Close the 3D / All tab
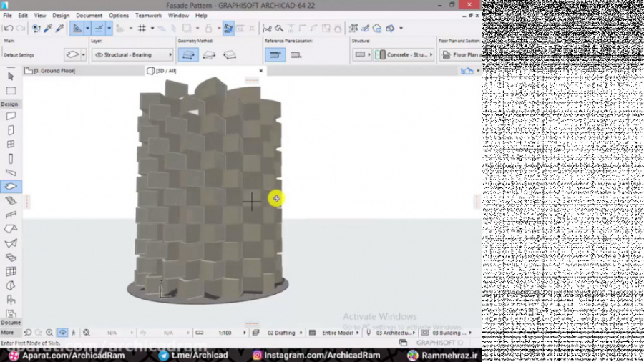644x362 pixels. (260, 71)
